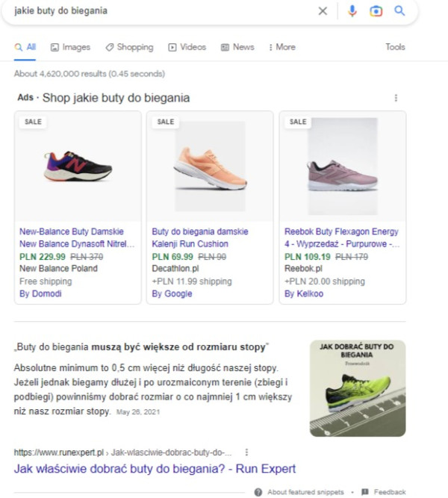Go to the Videos tab

coord(187,47)
